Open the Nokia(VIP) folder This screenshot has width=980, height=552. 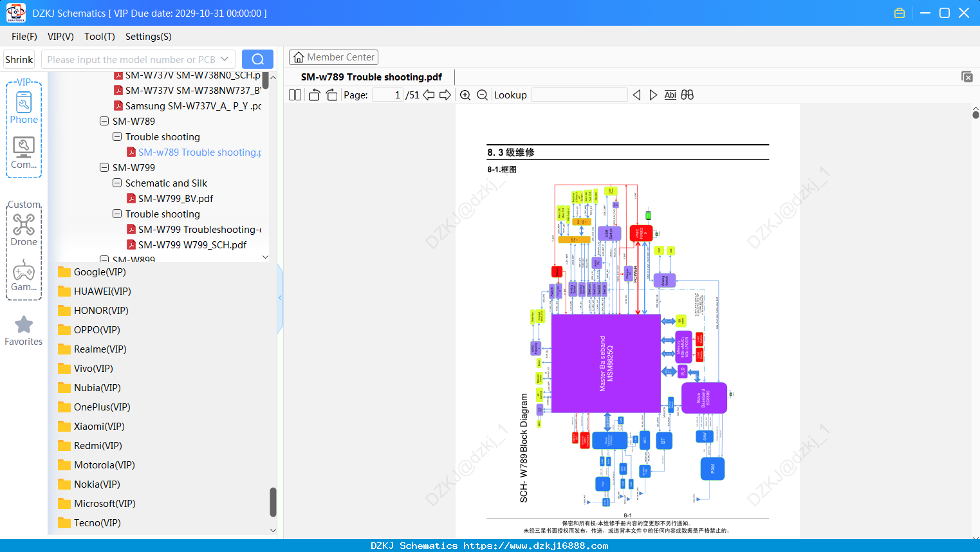pyautogui.click(x=89, y=484)
